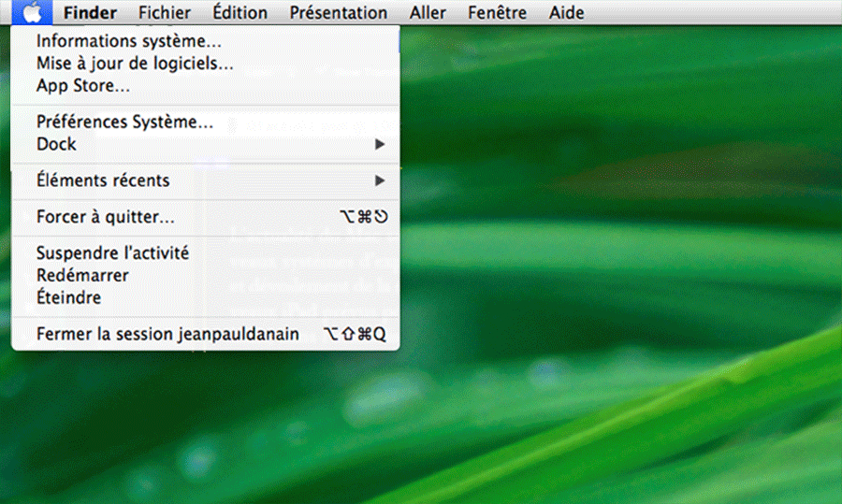Select Fermer la session jeanpauldanain
842x504 pixels.
click(x=167, y=333)
